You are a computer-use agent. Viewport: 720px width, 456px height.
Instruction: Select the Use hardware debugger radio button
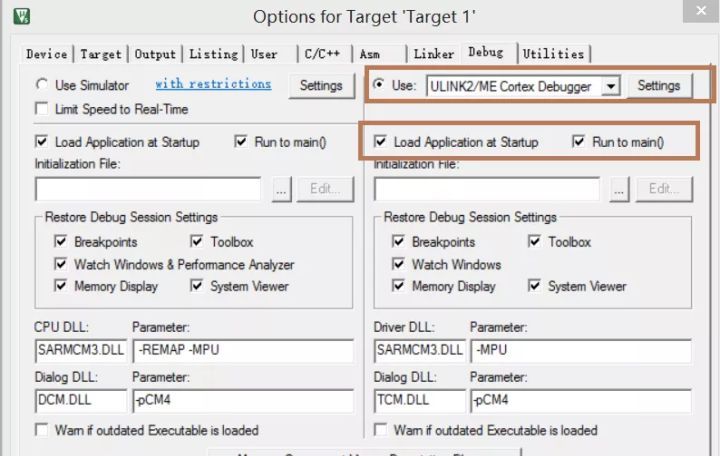click(379, 85)
